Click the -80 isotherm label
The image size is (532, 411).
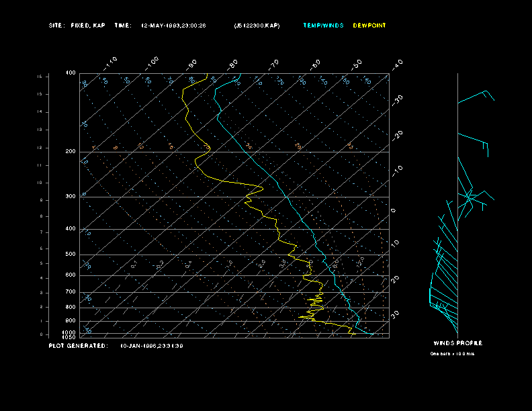pos(232,64)
